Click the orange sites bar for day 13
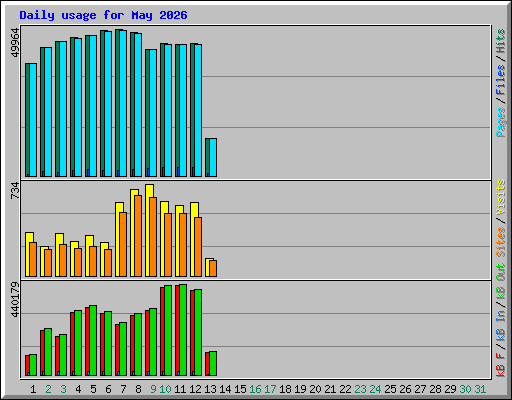The image size is (512, 400). 213,268
